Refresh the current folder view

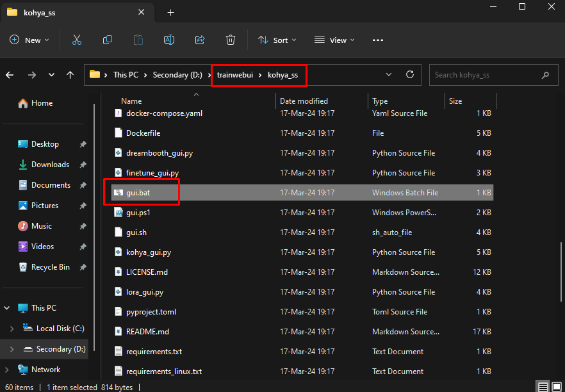click(x=410, y=75)
